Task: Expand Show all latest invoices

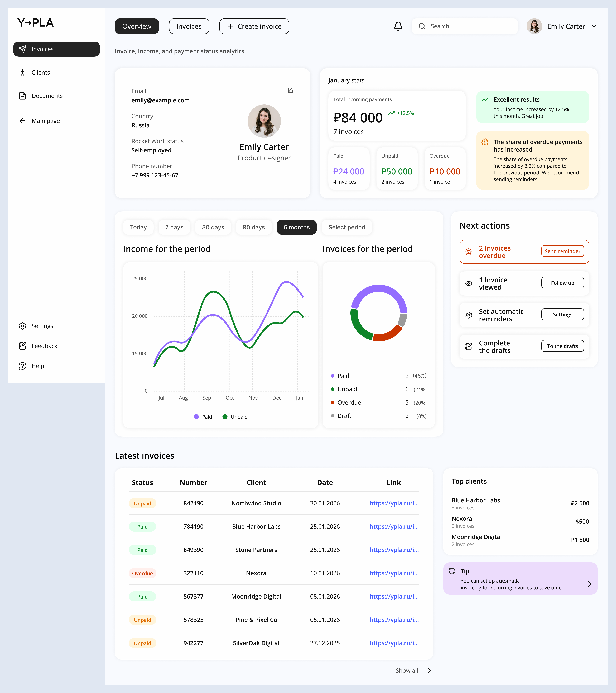Action: [x=407, y=670]
